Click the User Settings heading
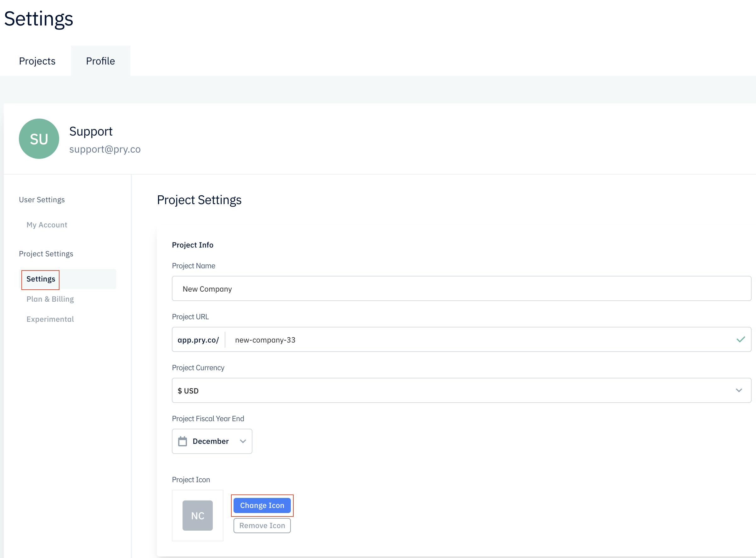The height and width of the screenshot is (558, 756). click(x=42, y=200)
